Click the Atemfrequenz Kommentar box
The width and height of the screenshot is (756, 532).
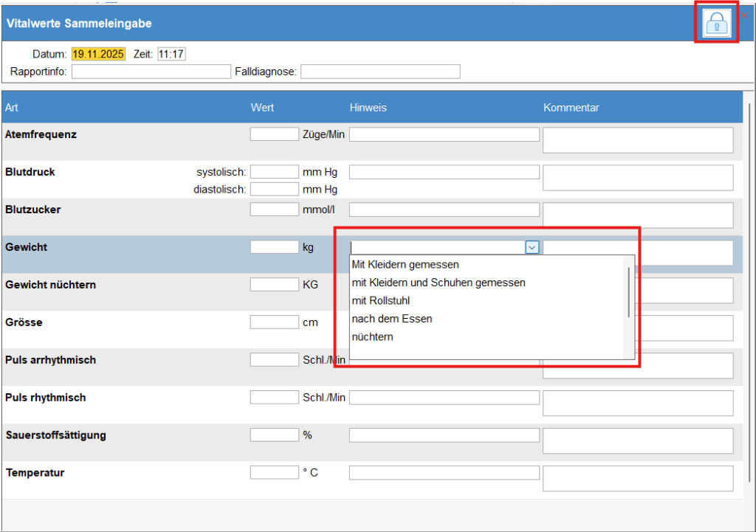(x=638, y=140)
